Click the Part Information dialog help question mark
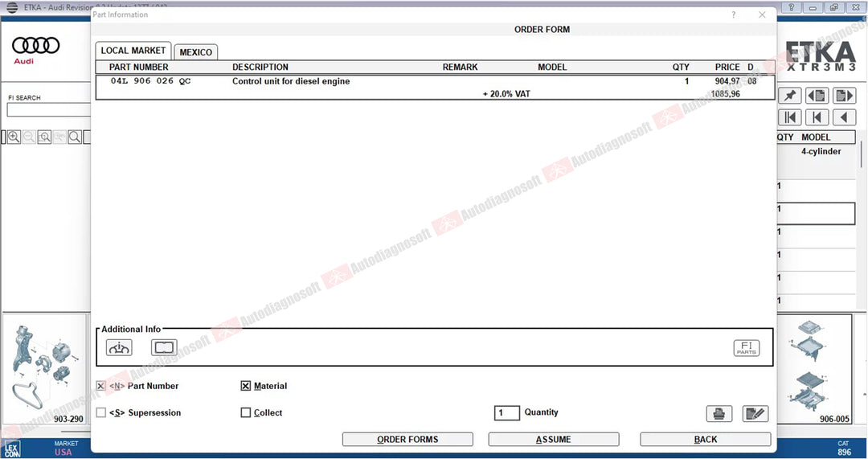 (x=734, y=15)
